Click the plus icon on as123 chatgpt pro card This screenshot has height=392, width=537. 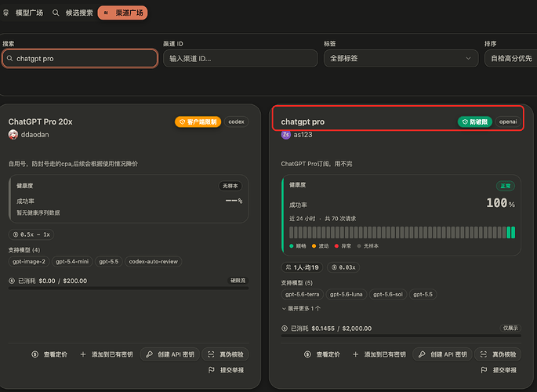[x=355, y=354]
